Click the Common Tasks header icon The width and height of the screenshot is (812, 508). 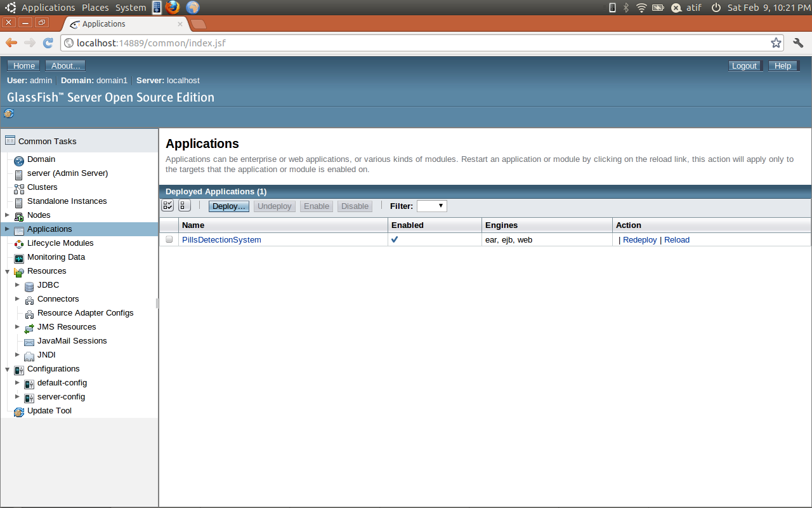10,141
